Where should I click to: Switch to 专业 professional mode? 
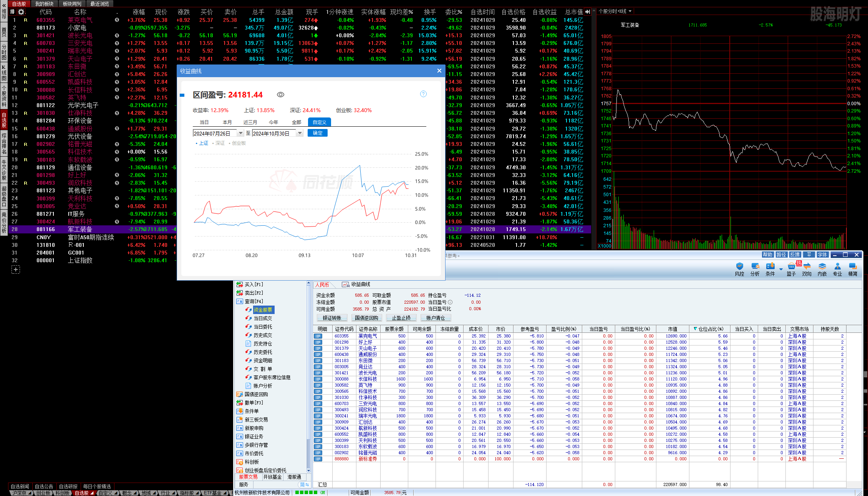[837, 269]
